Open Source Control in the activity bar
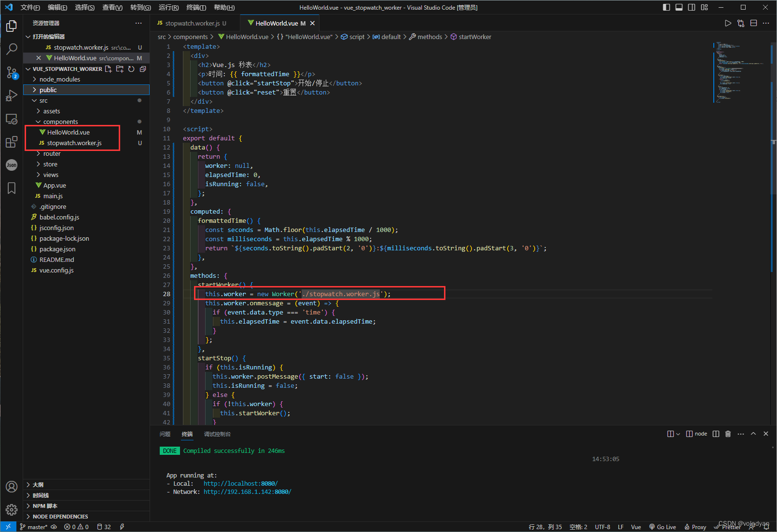Viewport: 777px width, 532px height. (12, 72)
